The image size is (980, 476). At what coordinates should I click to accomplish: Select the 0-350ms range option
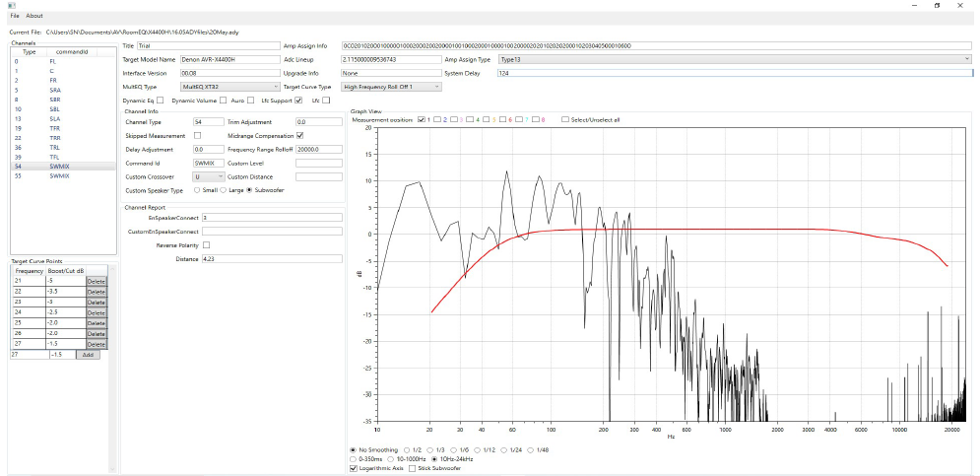click(355, 458)
